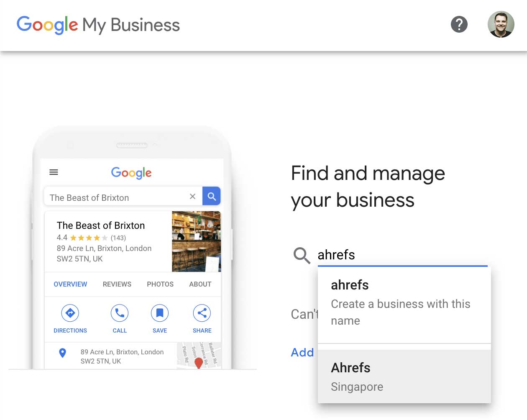Click the blue search button in mockup

tap(212, 196)
